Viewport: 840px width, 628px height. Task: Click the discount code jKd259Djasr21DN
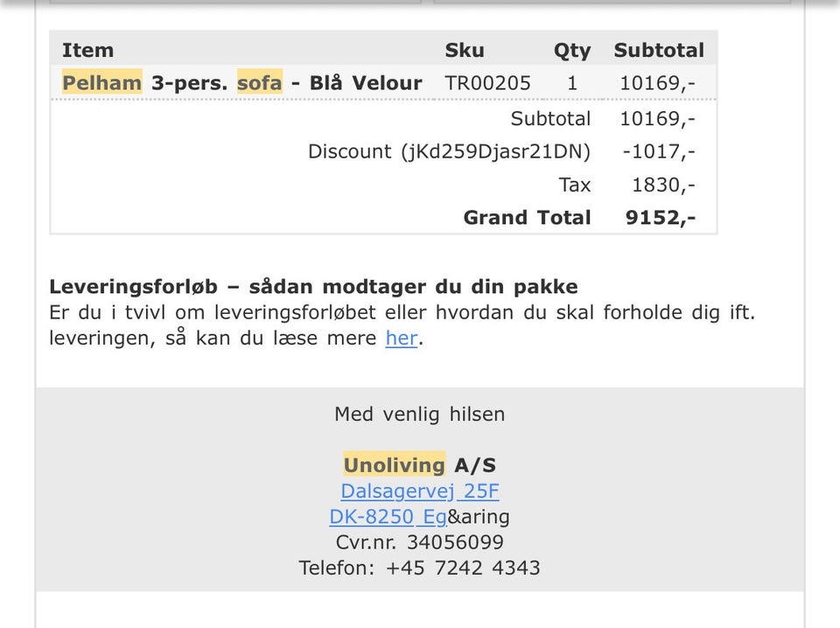click(x=495, y=151)
